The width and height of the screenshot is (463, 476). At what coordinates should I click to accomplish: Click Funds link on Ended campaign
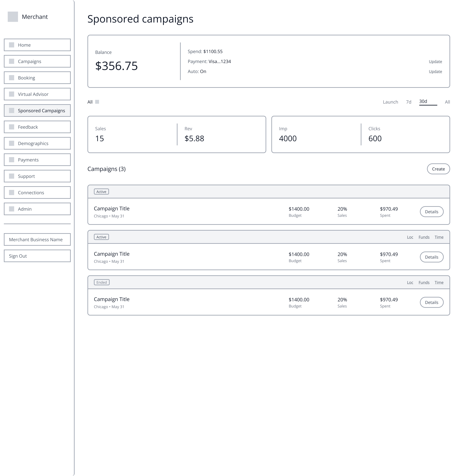tap(424, 282)
